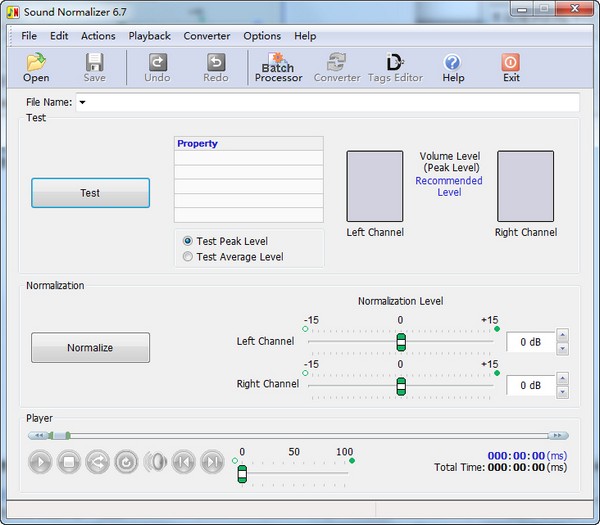Click the Right Channel normalization slider handle
Image resolution: width=600 pixels, height=525 pixels.
tap(401, 386)
